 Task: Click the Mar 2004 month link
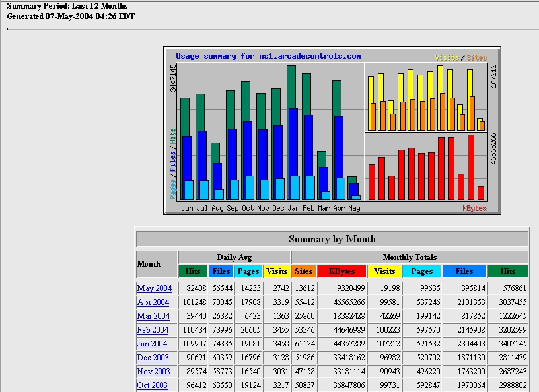[x=153, y=316]
